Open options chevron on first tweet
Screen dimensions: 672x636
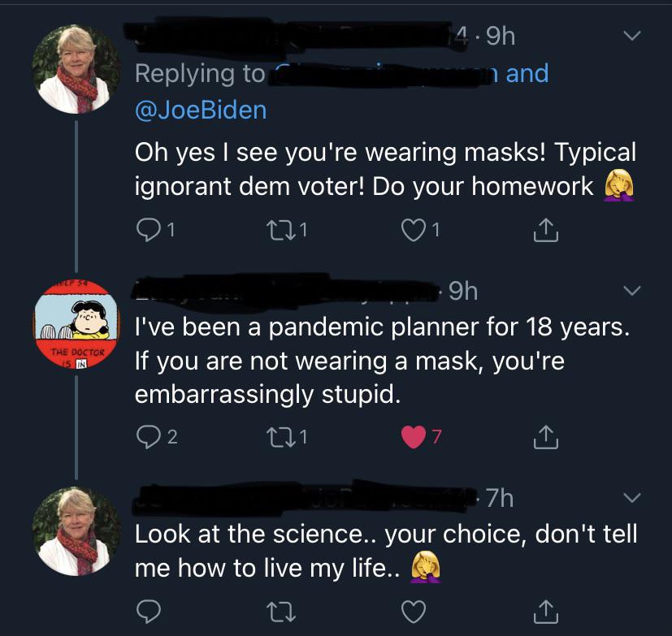pos(632,37)
